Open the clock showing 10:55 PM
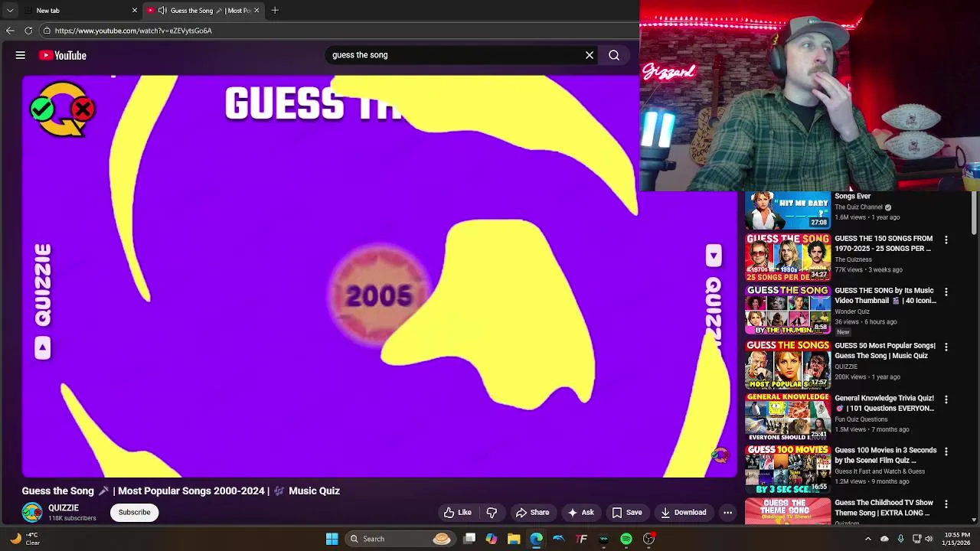 pyautogui.click(x=958, y=539)
